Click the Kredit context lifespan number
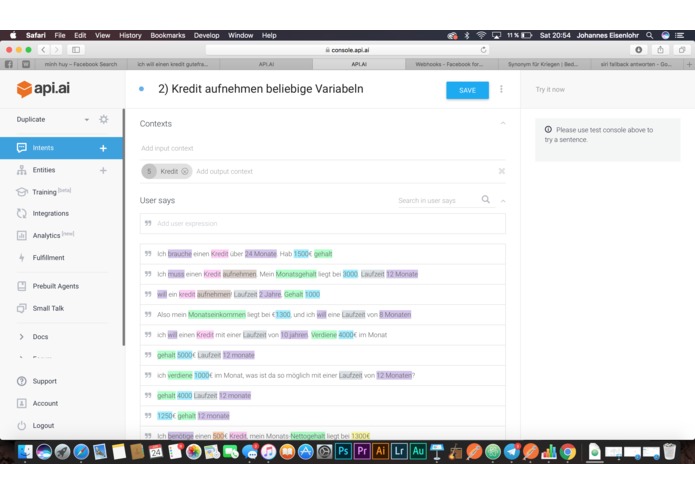This screenshot has width=695, height=494. coord(149,171)
